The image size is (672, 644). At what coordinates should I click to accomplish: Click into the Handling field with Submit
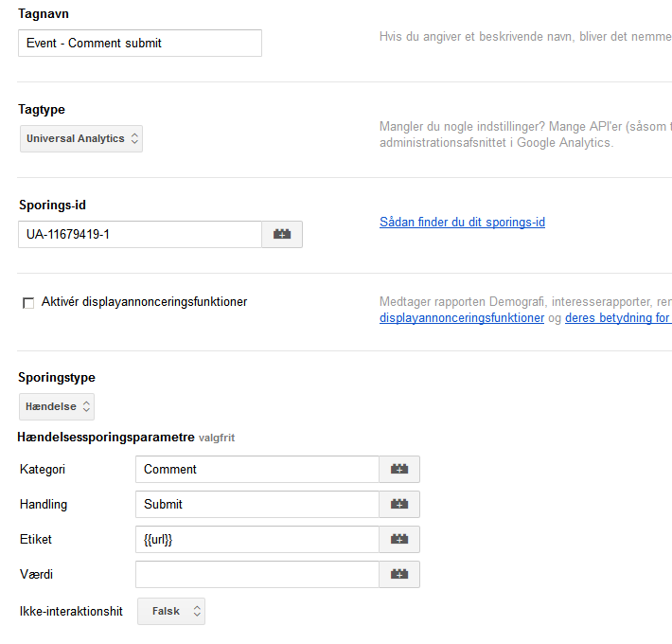tap(256, 504)
